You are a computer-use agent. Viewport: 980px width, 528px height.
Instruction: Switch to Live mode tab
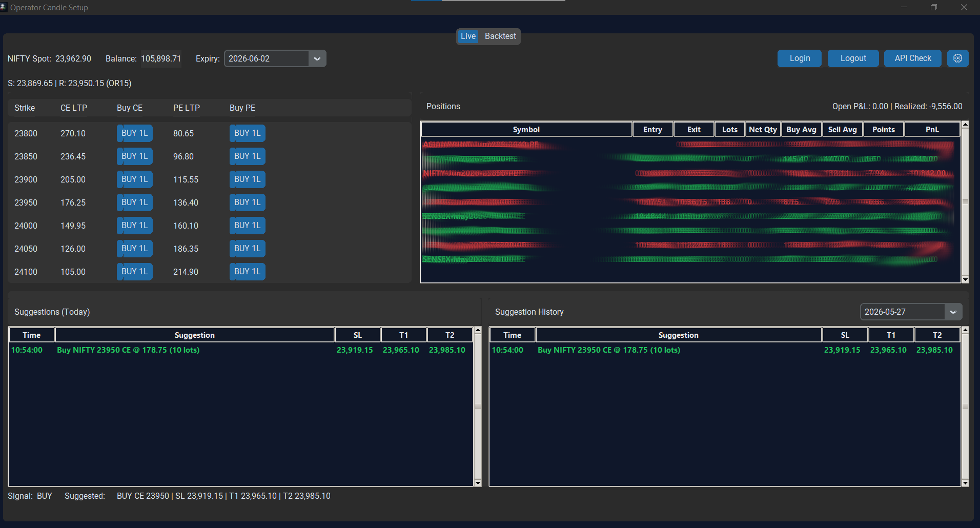coord(468,36)
